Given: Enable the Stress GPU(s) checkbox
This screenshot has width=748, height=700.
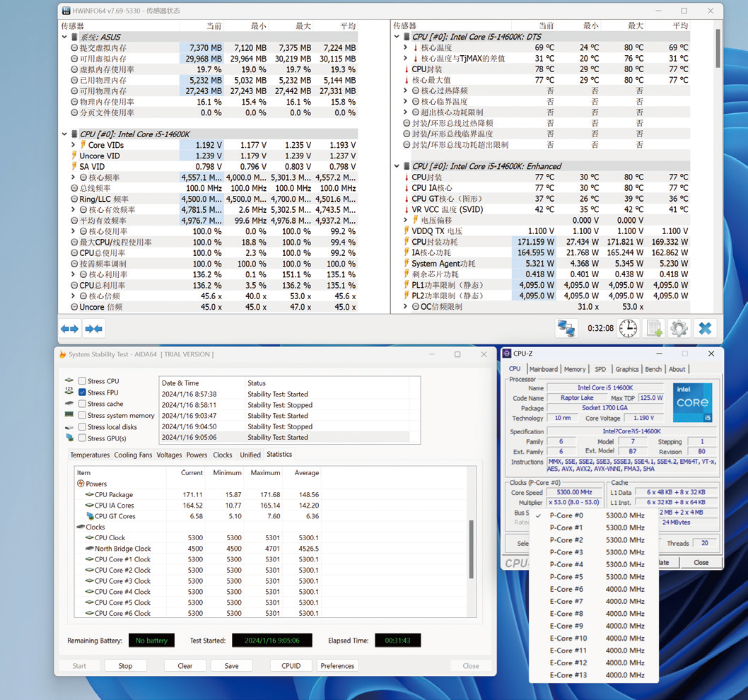Looking at the screenshot, I should 83,438.
